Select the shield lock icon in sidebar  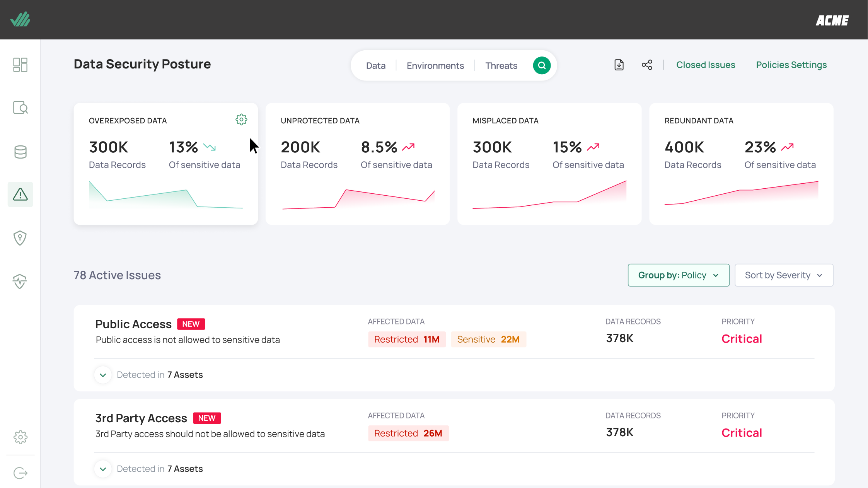pyautogui.click(x=20, y=238)
